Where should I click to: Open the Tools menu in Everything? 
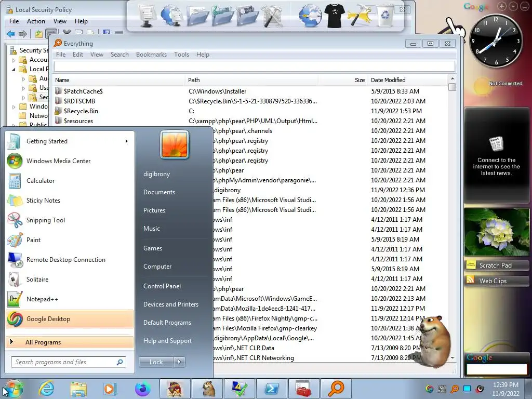coord(181,54)
